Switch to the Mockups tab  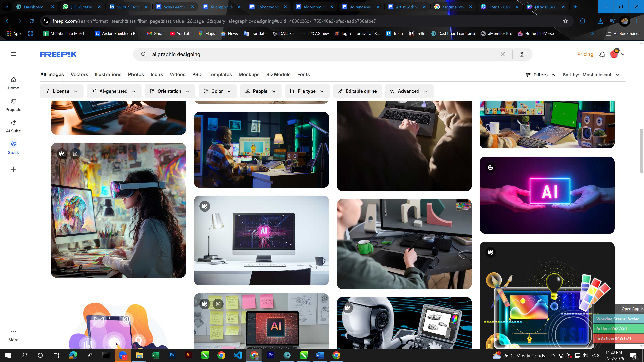pos(249,74)
